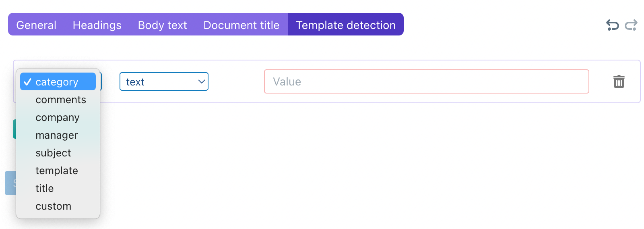Pick template from the property list

click(x=57, y=171)
